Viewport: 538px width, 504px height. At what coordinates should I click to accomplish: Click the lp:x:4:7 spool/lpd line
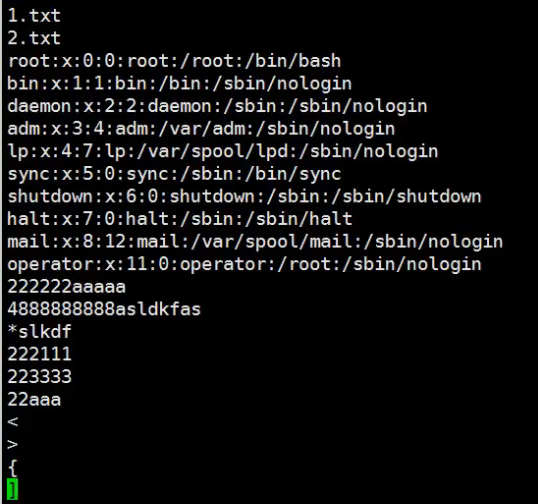[223, 152]
